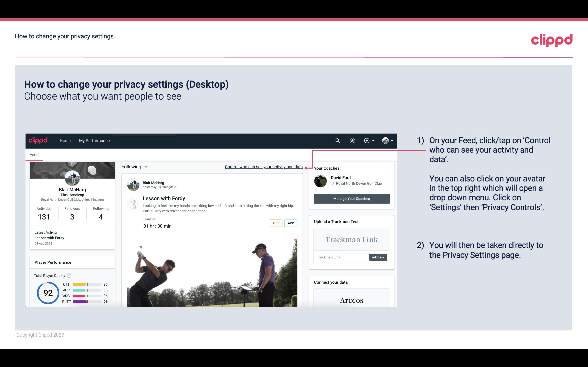Expand the avatar dropdown menu top right

tap(388, 140)
